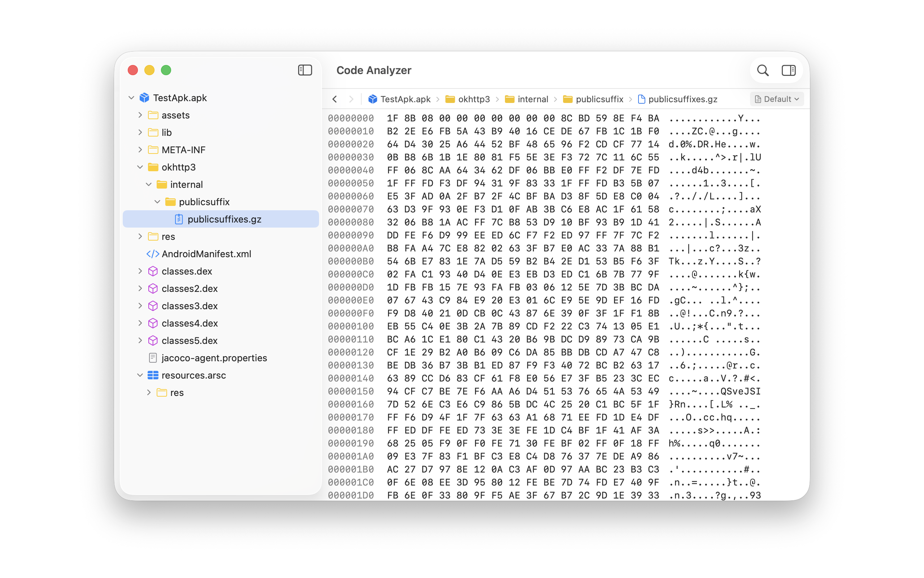Select okhttp3 in the breadcrumb path
Screen dimensions: 924x578
coord(474,99)
